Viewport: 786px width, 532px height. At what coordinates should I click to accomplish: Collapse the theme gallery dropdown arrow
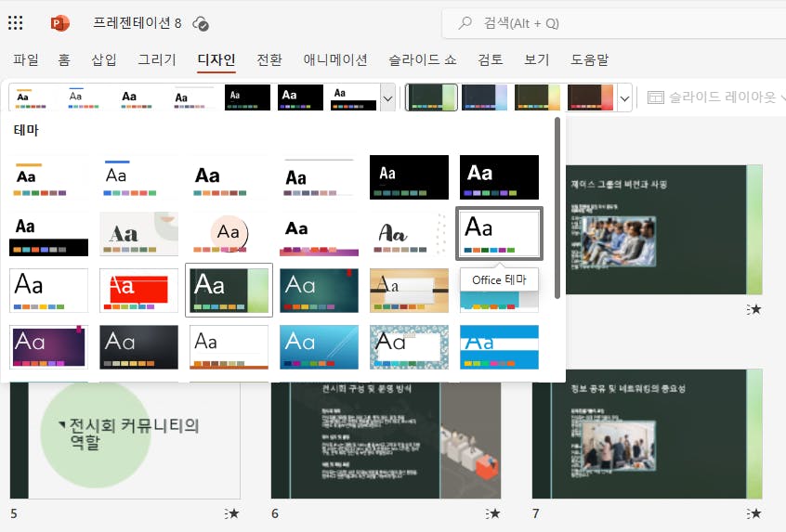[x=388, y=97]
